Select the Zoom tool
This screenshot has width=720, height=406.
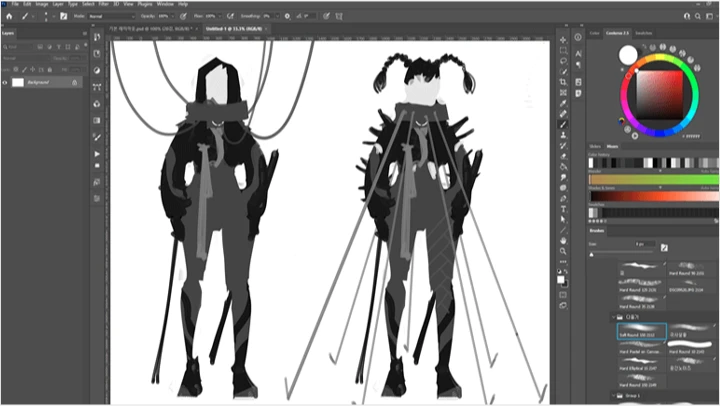point(563,251)
